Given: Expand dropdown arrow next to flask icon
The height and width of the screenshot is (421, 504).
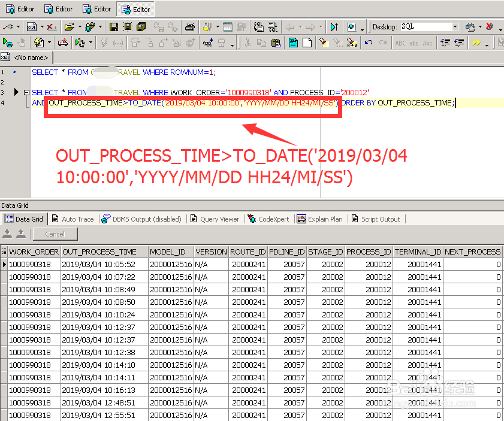Looking at the screenshot, I should 218,27.
